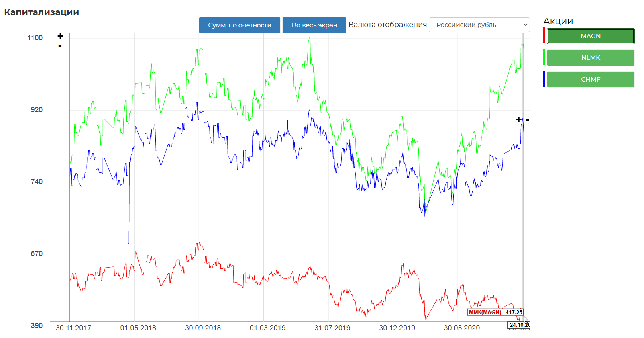Screen dimensions: 644x338
Task: Click the 'Акции' legend heading
Action: [x=558, y=21]
